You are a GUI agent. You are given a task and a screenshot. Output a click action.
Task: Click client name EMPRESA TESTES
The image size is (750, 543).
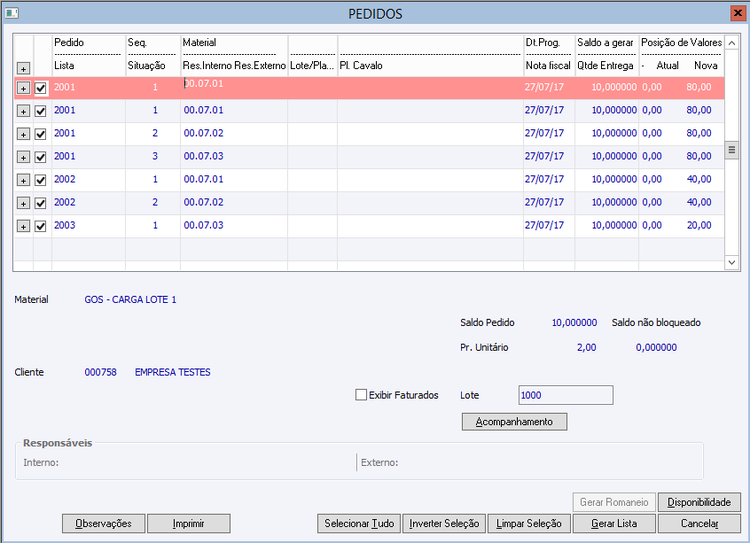click(x=173, y=372)
